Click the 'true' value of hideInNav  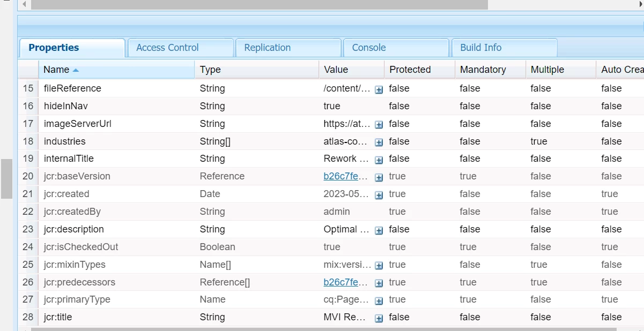point(332,106)
